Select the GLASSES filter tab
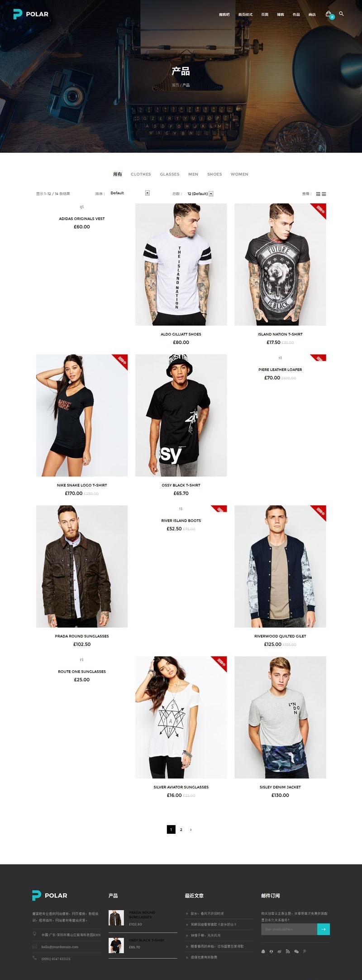Image resolution: width=362 pixels, height=980 pixels. click(170, 174)
